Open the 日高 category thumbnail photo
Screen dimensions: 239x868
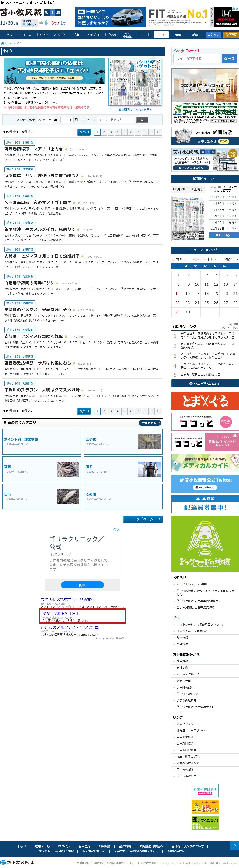click(x=68, y=496)
